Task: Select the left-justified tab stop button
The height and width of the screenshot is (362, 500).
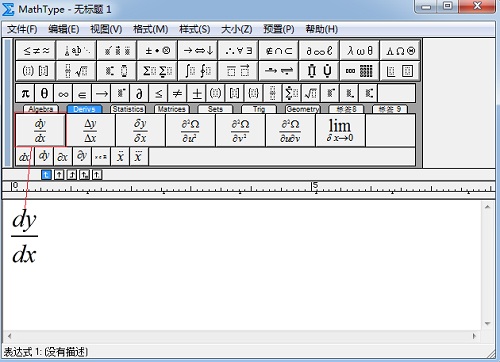Action: 46,175
